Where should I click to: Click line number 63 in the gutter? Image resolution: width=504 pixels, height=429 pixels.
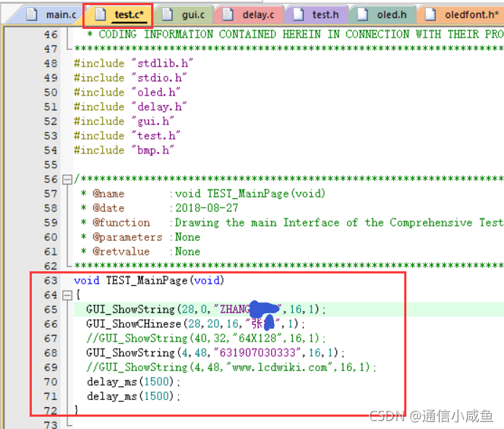(51, 281)
